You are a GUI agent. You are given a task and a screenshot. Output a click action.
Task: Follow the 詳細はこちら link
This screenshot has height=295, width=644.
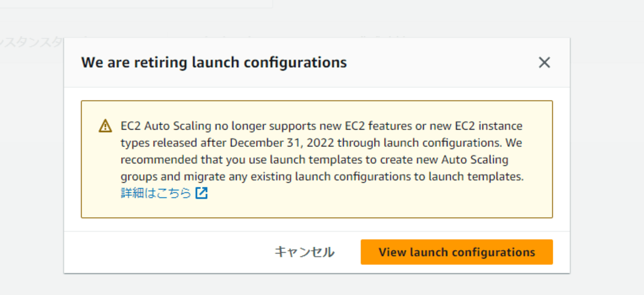[156, 193]
